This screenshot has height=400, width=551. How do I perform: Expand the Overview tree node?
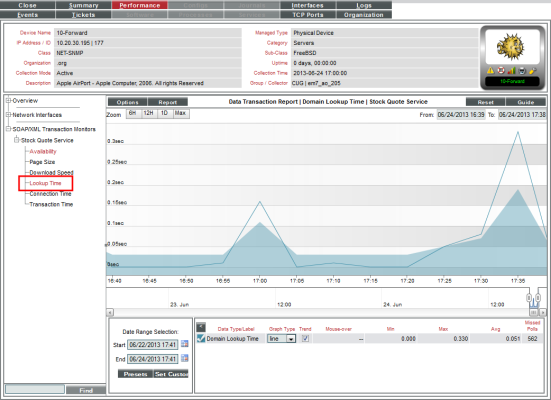8,101
